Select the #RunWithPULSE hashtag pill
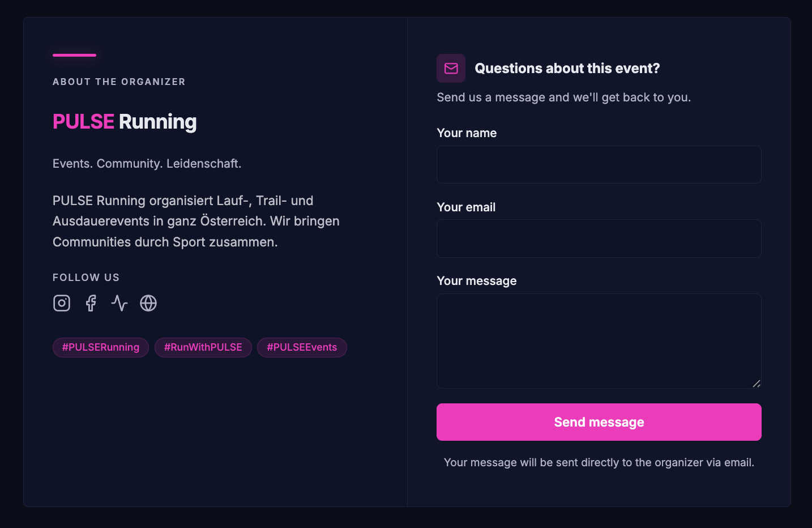This screenshot has width=812, height=528. (203, 347)
